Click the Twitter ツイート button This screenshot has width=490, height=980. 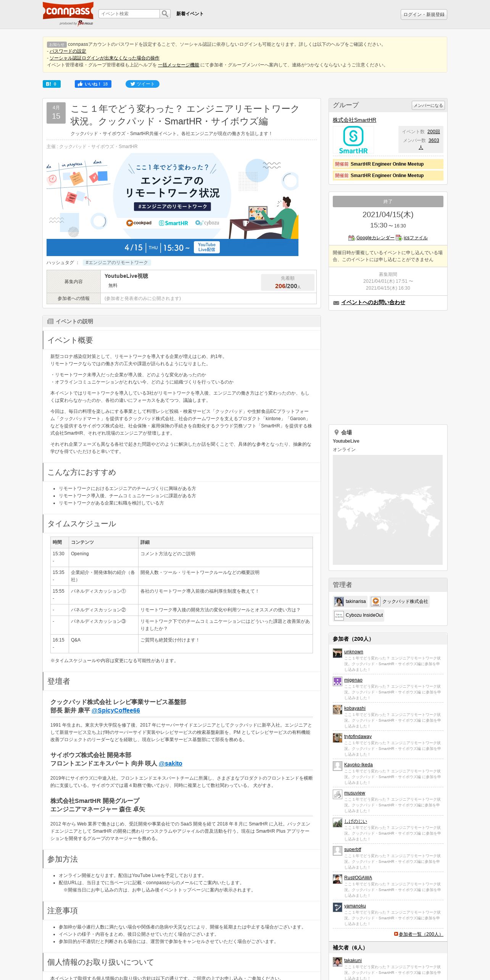(142, 84)
